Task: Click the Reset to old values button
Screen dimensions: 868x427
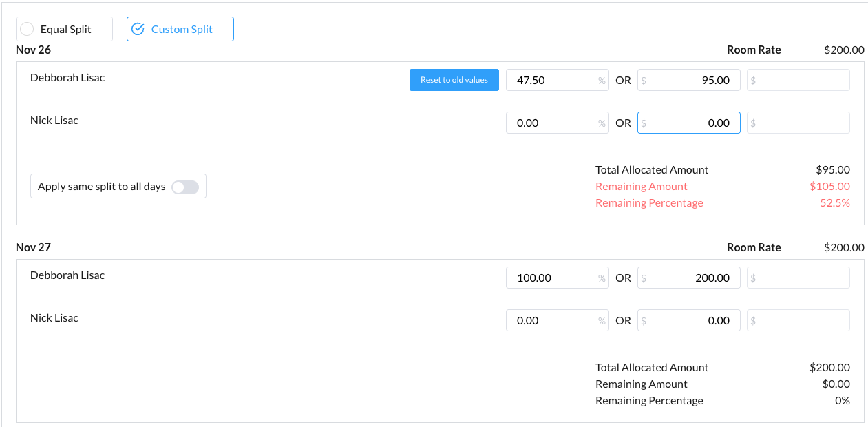Action: pyautogui.click(x=454, y=80)
